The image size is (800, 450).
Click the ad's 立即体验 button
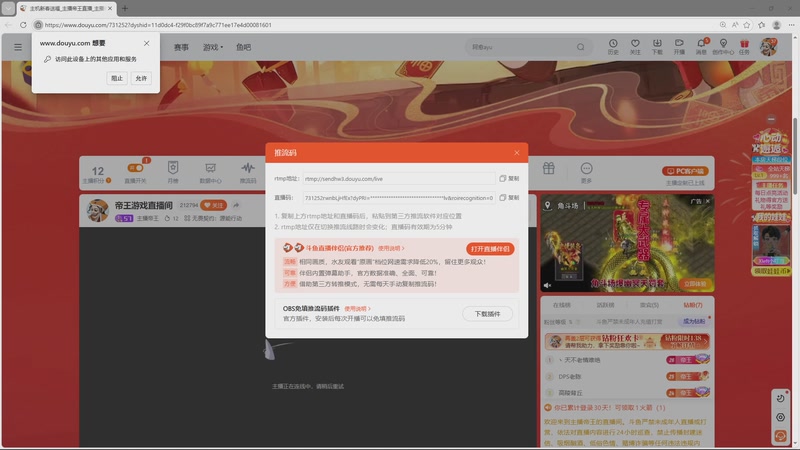[x=695, y=283]
